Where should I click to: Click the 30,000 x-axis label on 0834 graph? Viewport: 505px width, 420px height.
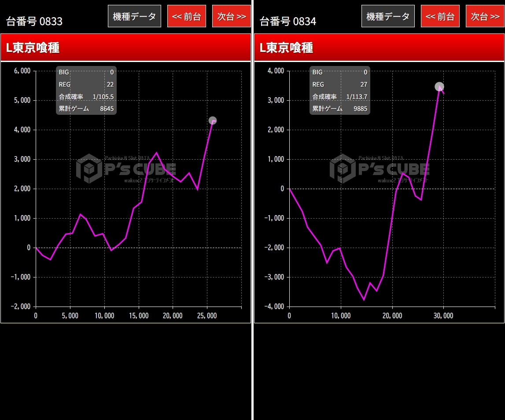[x=443, y=316]
